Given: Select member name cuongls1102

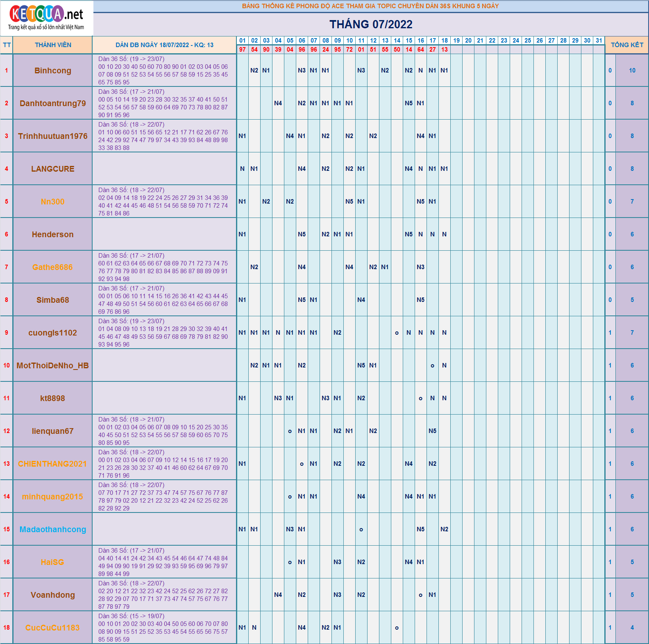Looking at the screenshot, I should [x=53, y=333].
